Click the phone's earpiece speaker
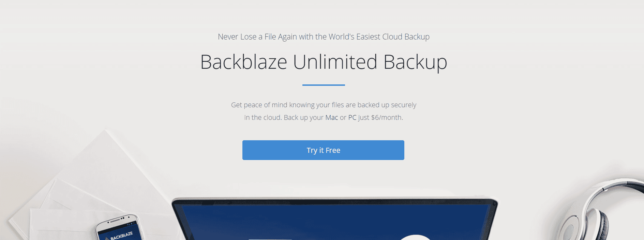Image resolution: width=644 pixels, height=240 pixels. pyautogui.click(x=115, y=221)
